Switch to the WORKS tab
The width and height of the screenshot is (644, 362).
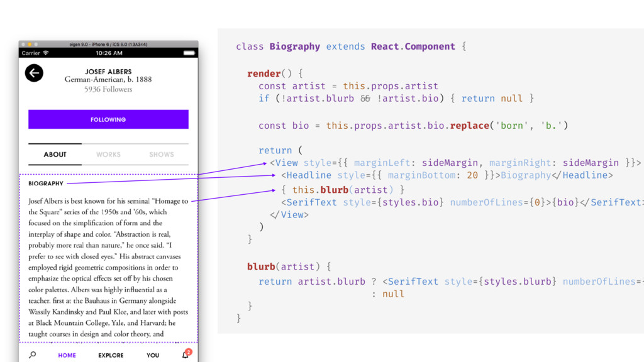click(x=108, y=155)
